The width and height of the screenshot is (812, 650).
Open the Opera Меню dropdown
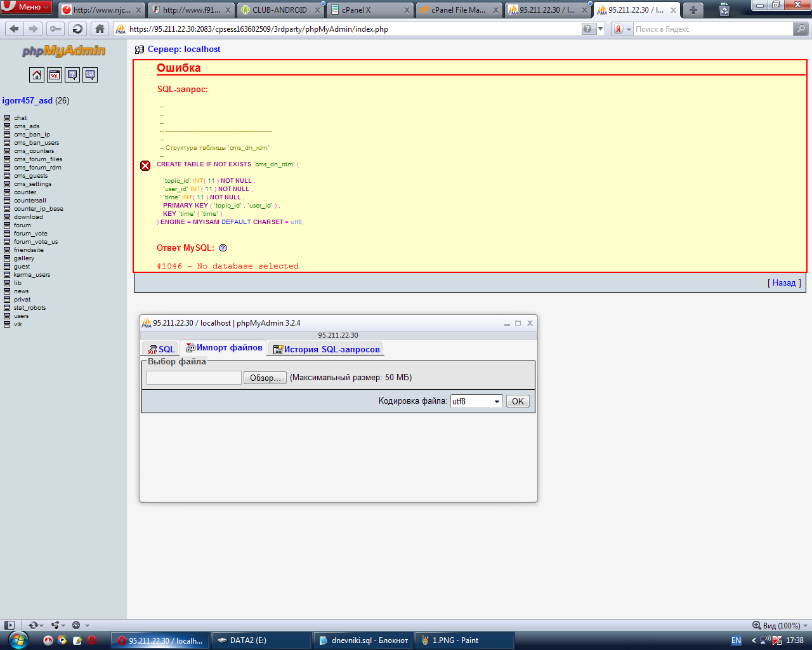(27, 7)
